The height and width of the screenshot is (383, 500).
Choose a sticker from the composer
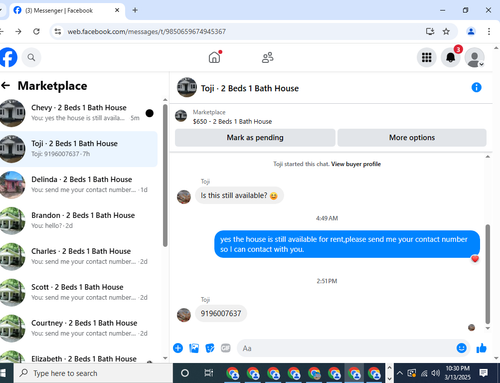point(210,348)
